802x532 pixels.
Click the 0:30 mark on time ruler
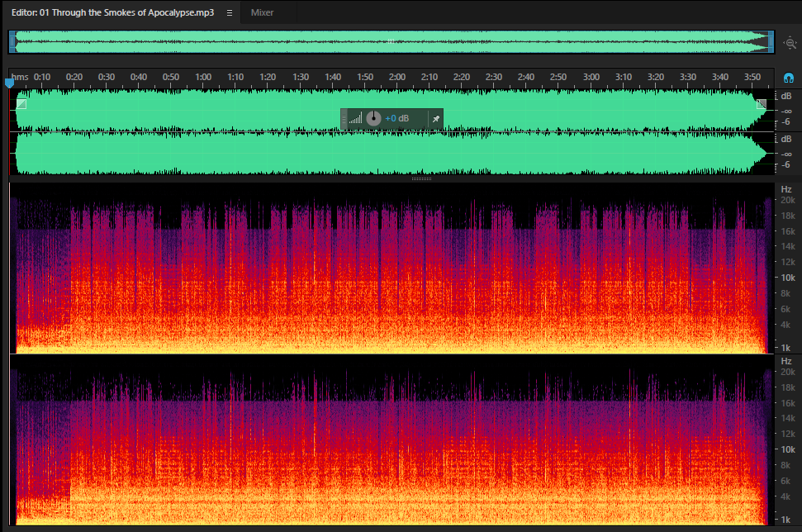[x=107, y=77]
